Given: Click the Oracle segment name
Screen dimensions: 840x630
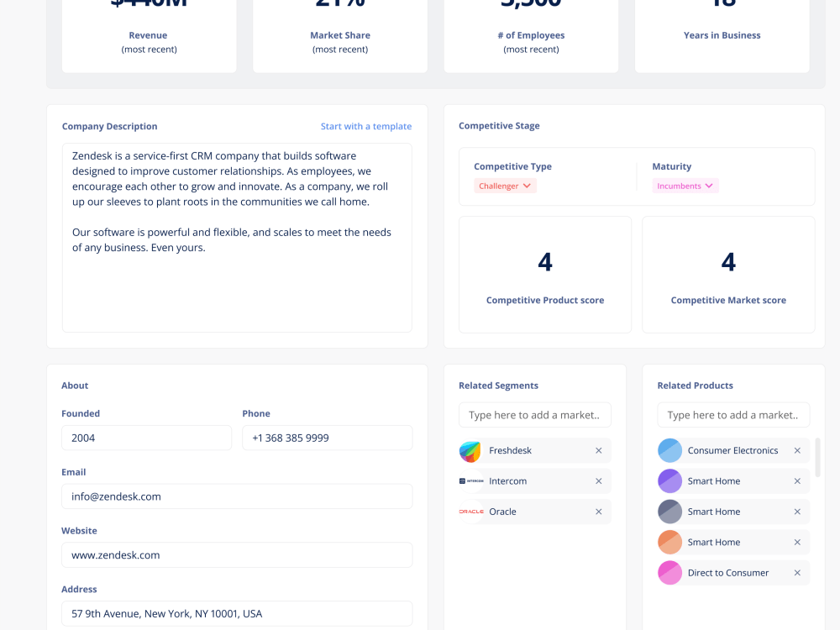Looking at the screenshot, I should click(x=502, y=512).
